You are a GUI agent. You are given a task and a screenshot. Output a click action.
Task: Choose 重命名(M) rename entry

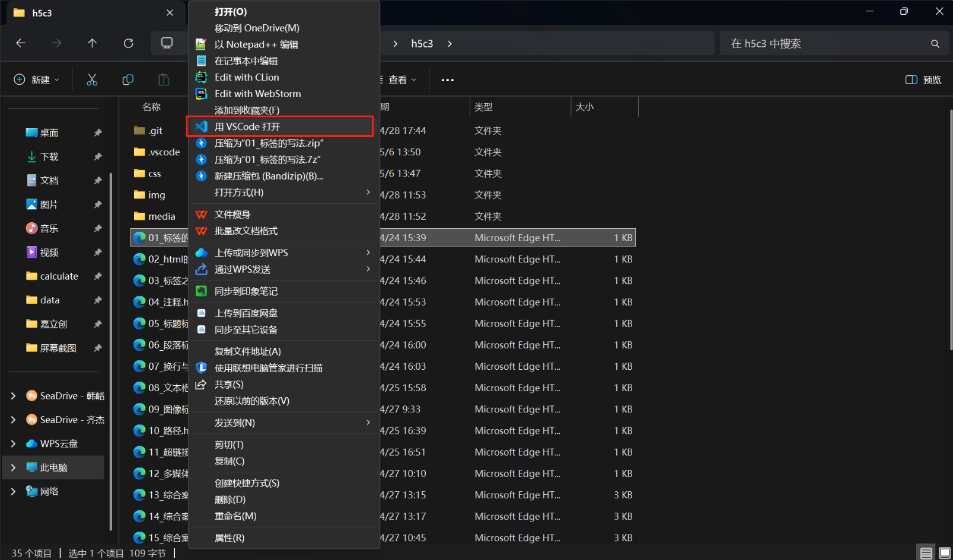pyautogui.click(x=283, y=516)
